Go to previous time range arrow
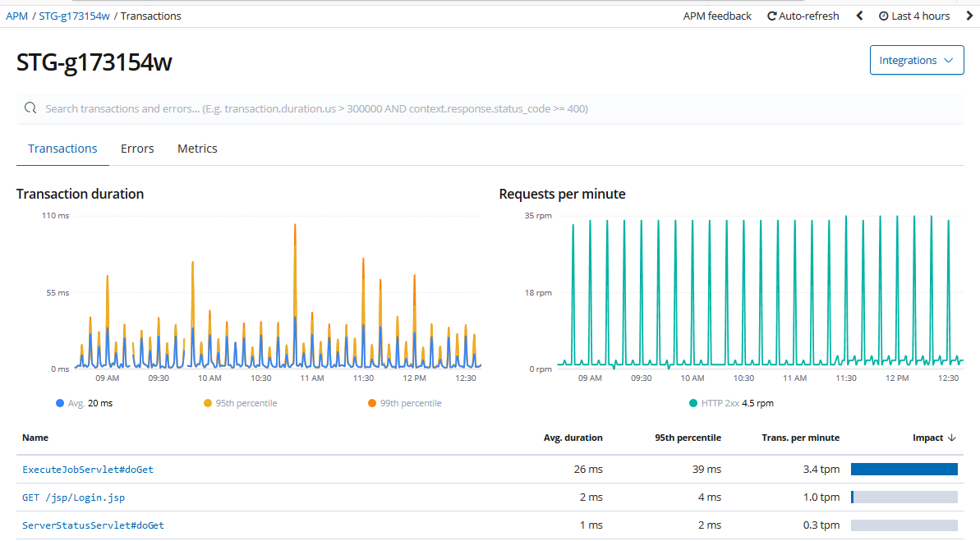Image resolution: width=980 pixels, height=541 pixels. pos(859,16)
